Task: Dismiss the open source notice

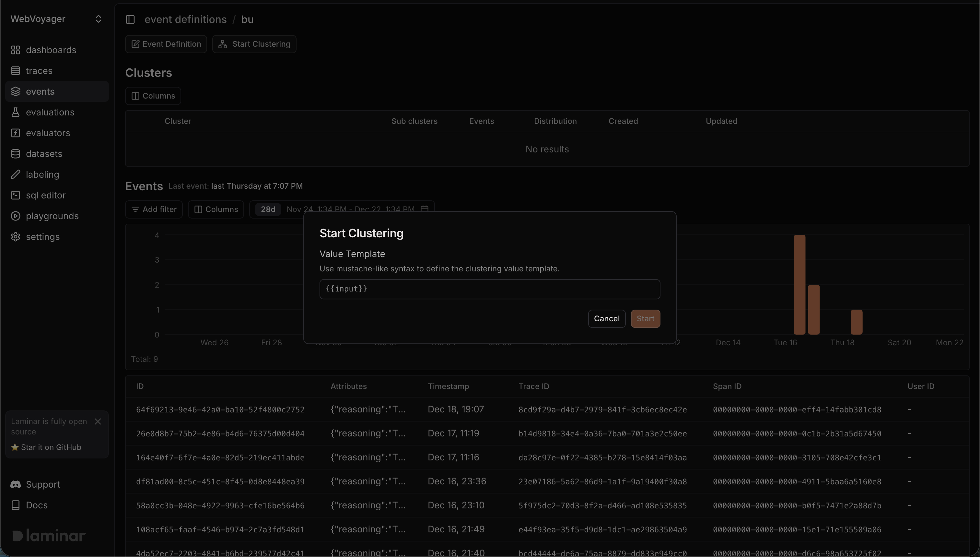Action: [98, 421]
